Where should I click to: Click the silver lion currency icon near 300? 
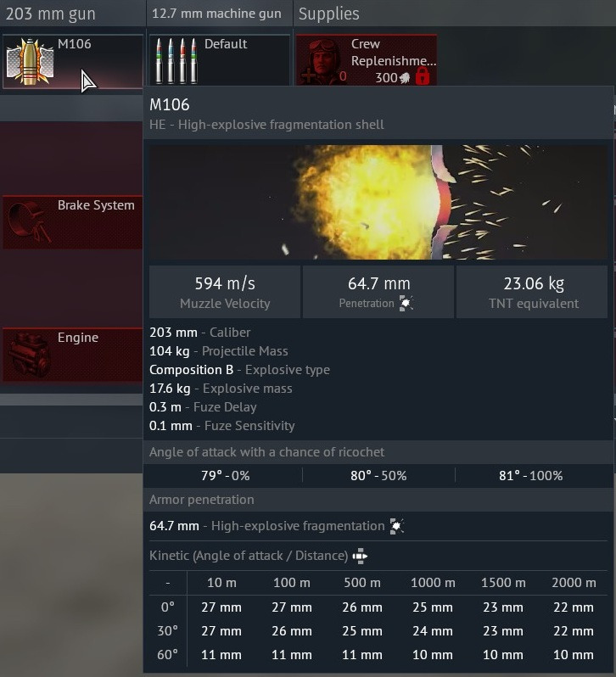click(405, 78)
